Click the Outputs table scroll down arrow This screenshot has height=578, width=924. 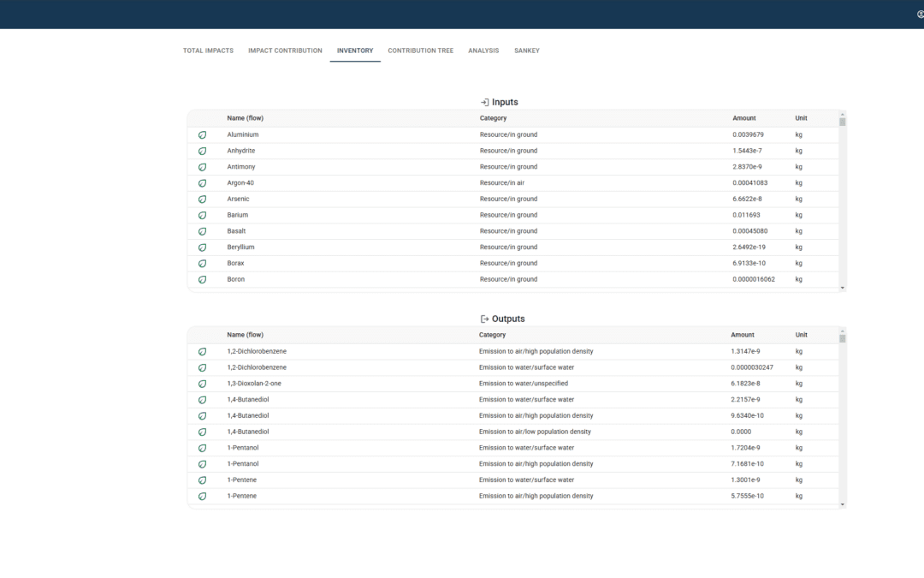843,504
